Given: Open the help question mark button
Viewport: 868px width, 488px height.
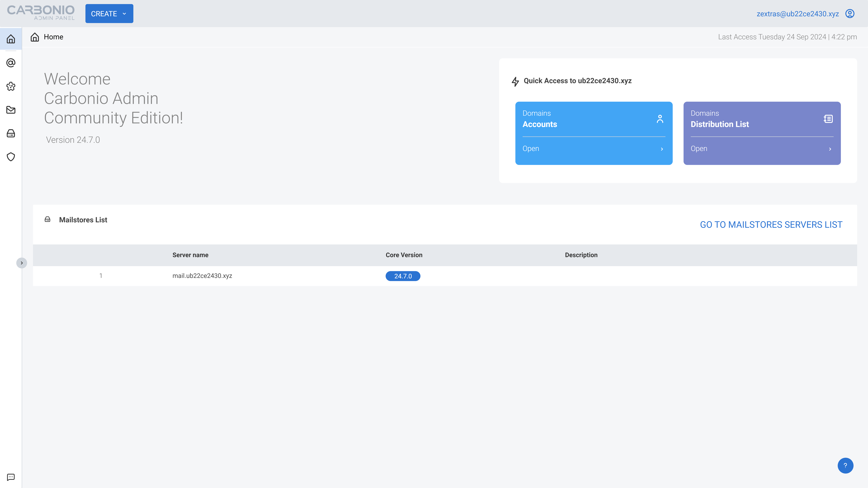Looking at the screenshot, I should [845, 465].
